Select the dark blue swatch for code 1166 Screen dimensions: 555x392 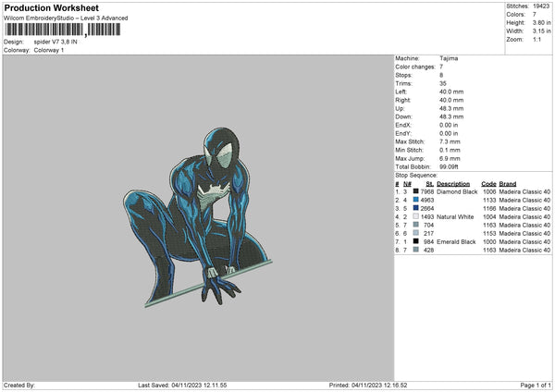pyautogui.click(x=416, y=208)
